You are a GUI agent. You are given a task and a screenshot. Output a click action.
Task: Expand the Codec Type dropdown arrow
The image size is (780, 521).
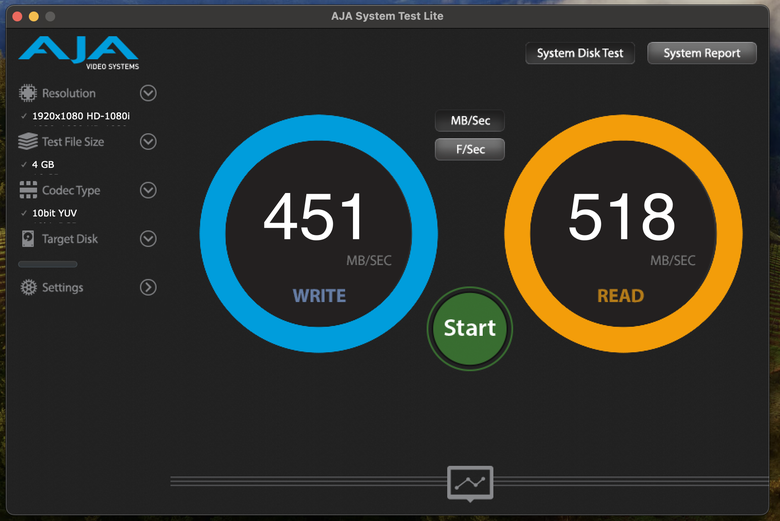(148, 190)
